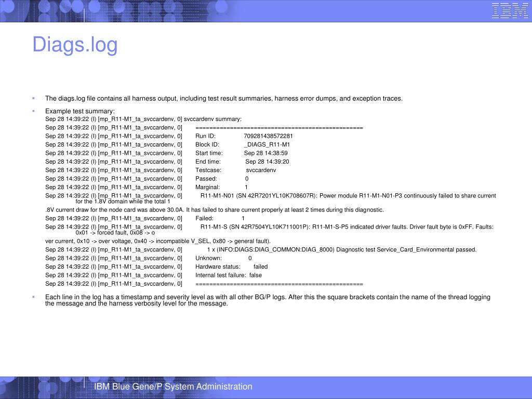Screen dimensions: 532x399
Task: Click the line starting 'ver current, 0x10 -> over voltage'
Action: (x=158, y=241)
